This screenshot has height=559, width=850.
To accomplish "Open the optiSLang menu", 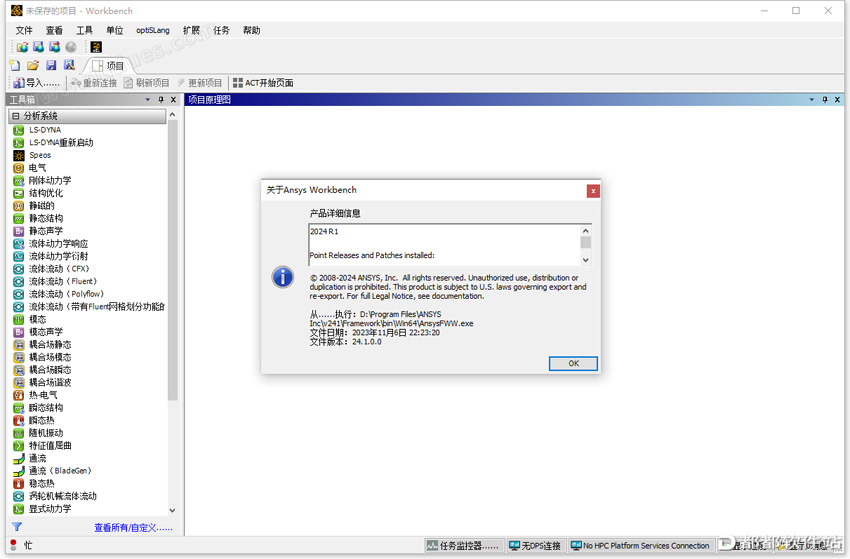I will click(153, 30).
